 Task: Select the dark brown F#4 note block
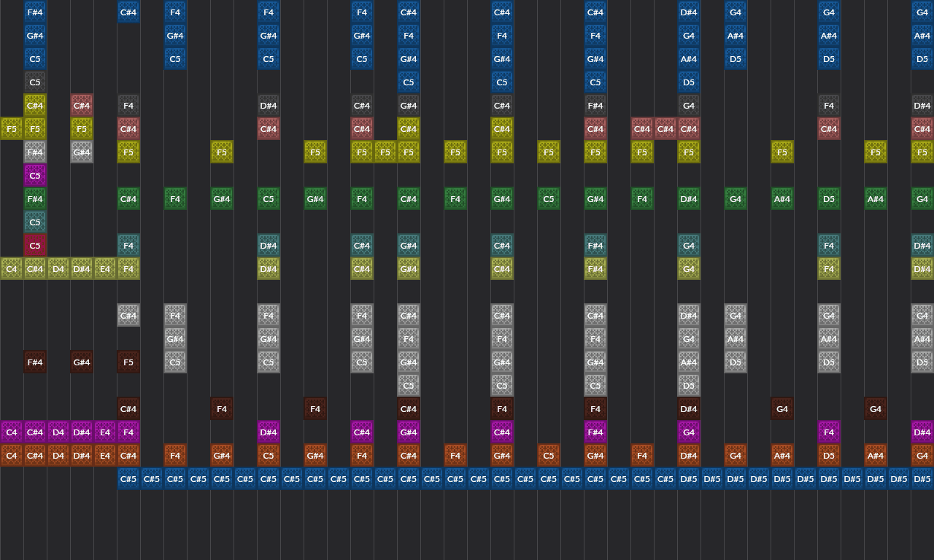(35, 362)
